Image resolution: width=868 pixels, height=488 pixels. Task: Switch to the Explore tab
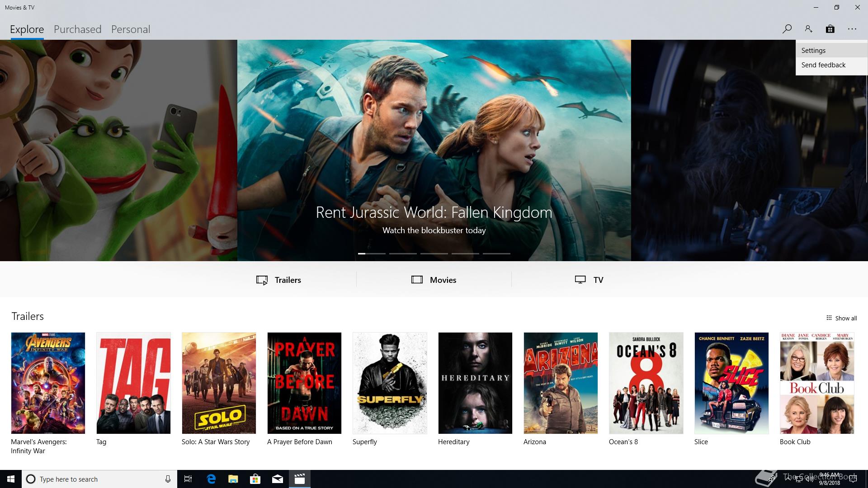(27, 29)
